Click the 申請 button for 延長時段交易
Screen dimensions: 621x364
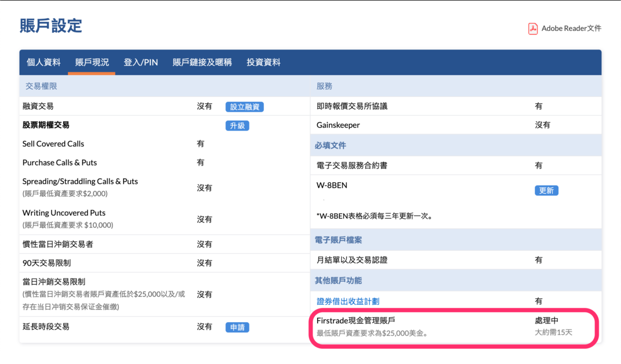pos(237,327)
